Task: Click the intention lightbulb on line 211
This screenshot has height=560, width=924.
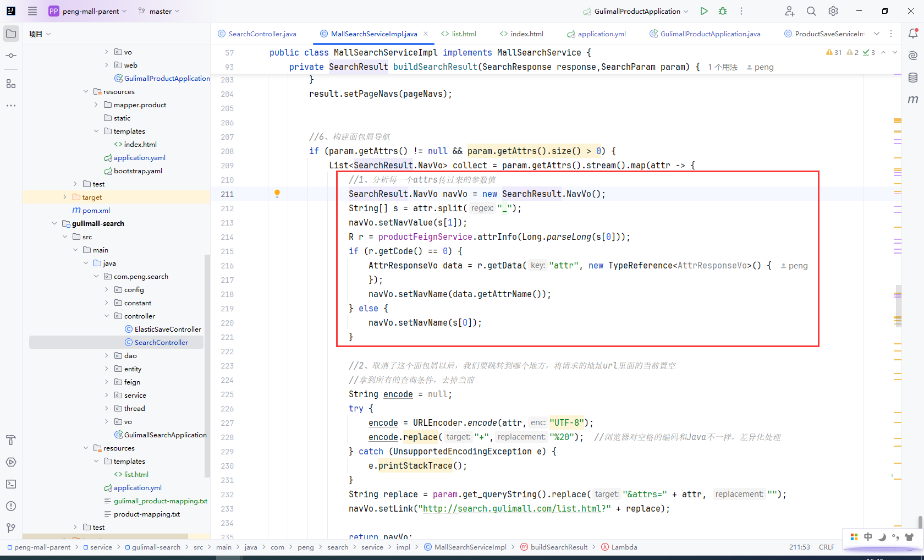Action: click(277, 193)
